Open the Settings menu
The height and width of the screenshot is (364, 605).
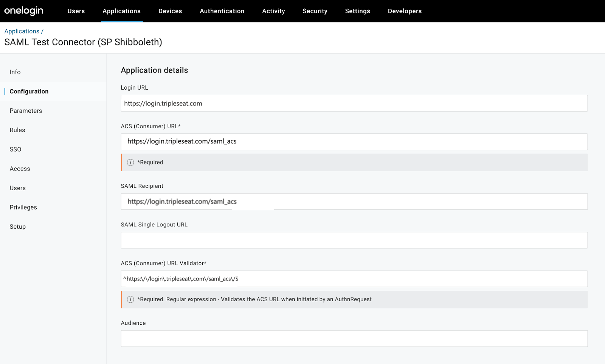[x=357, y=11]
